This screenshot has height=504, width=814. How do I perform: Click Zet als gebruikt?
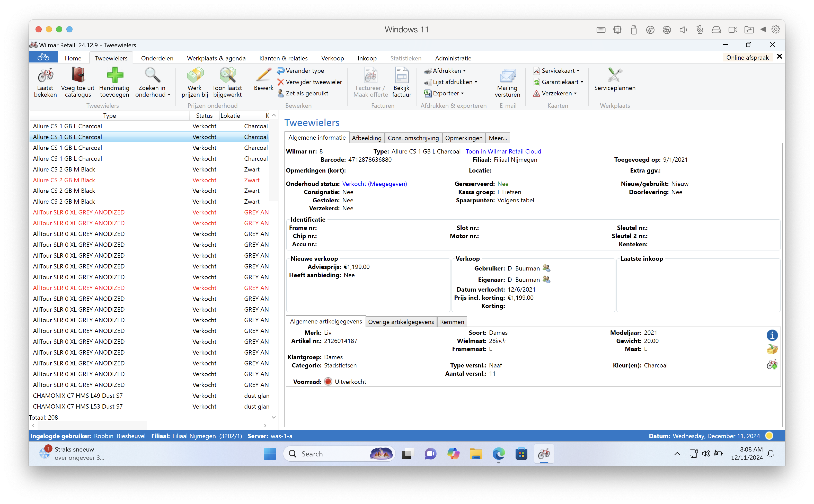[303, 93]
